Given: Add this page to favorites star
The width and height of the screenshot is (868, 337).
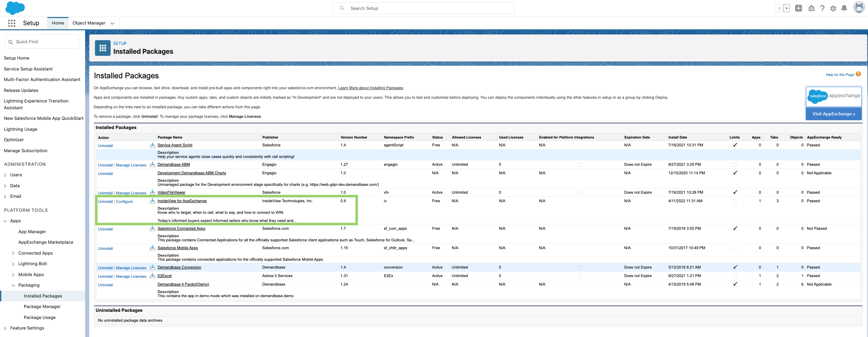Looking at the screenshot, I should [x=779, y=9].
